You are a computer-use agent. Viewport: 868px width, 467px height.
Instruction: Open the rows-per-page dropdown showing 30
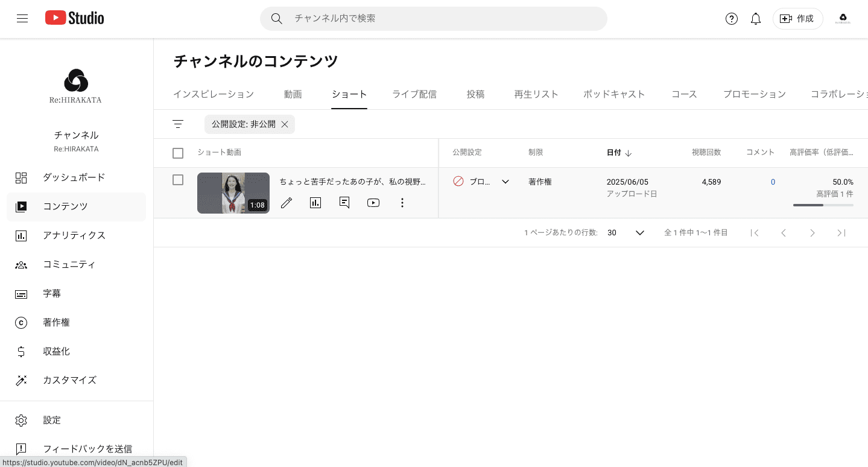626,232
